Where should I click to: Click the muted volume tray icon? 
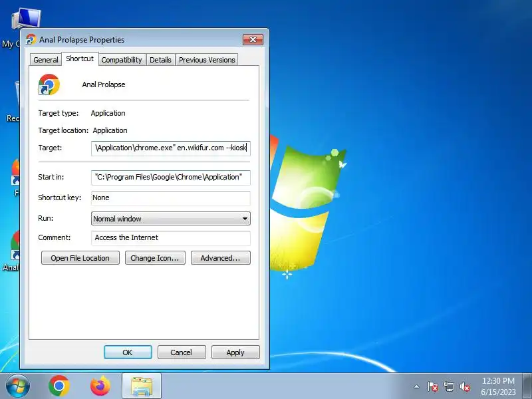(x=464, y=386)
